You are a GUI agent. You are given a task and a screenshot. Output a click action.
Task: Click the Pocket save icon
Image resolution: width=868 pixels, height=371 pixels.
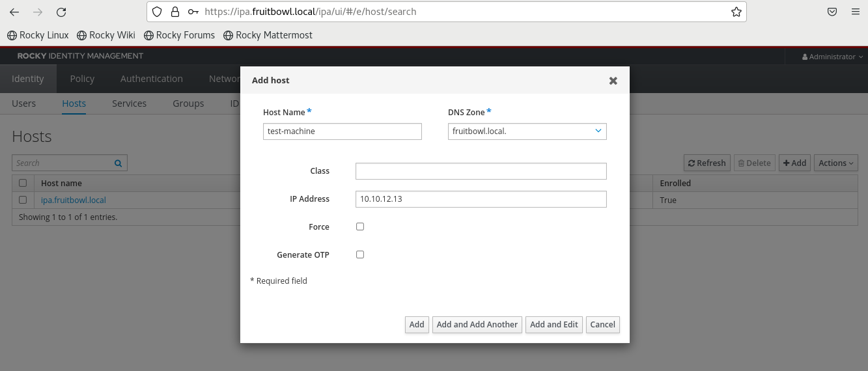coord(832,12)
